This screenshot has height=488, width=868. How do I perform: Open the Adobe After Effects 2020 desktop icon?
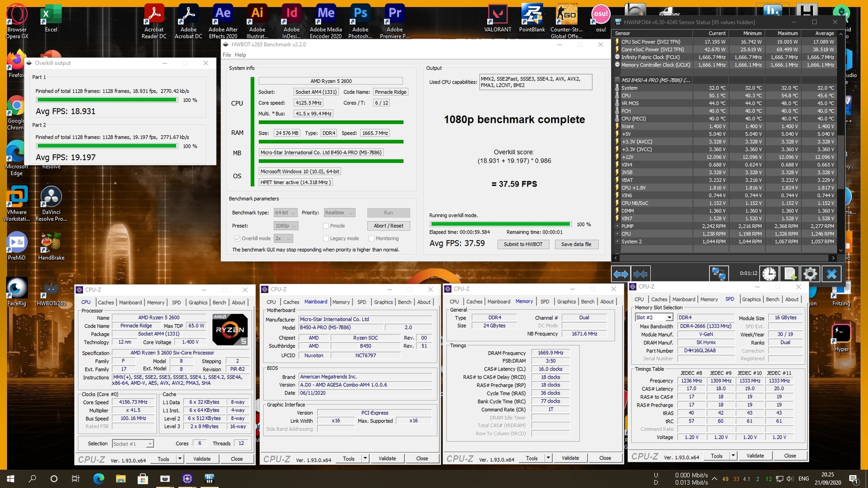[223, 21]
